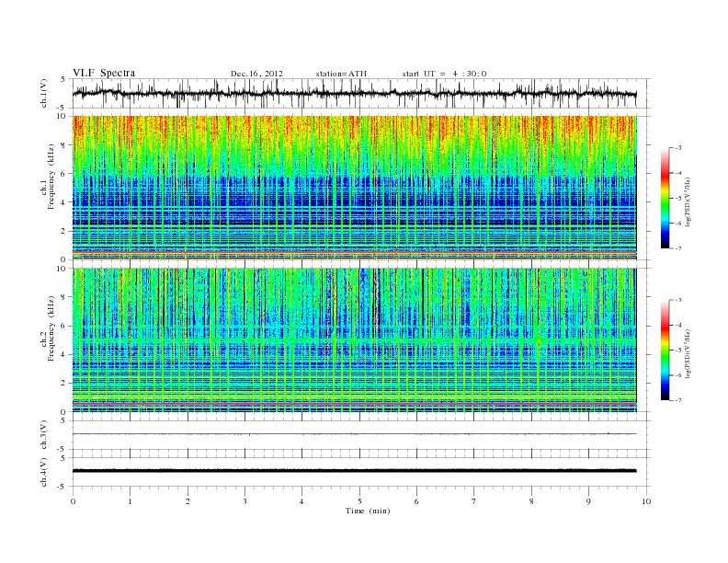The width and height of the screenshot is (728, 563).
Task: Click the ch.1 voltage waveform trace
Action: (x=355, y=93)
